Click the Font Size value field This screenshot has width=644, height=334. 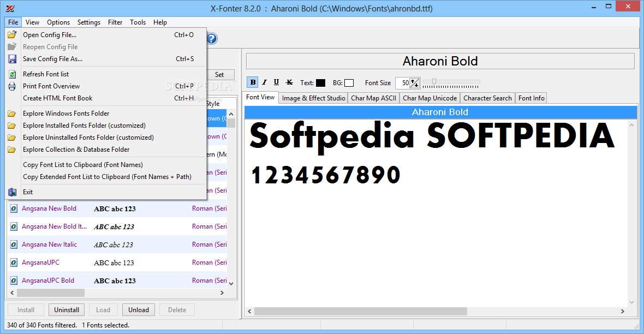click(x=403, y=83)
